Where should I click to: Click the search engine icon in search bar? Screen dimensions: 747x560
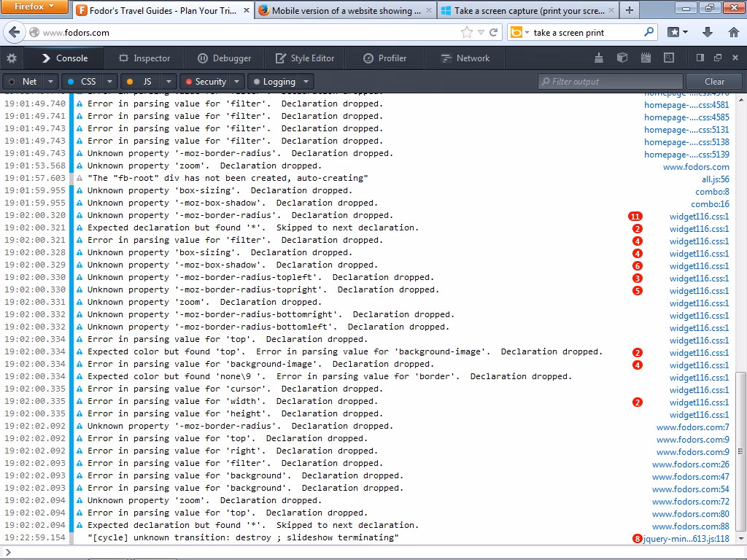pyautogui.click(x=516, y=32)
